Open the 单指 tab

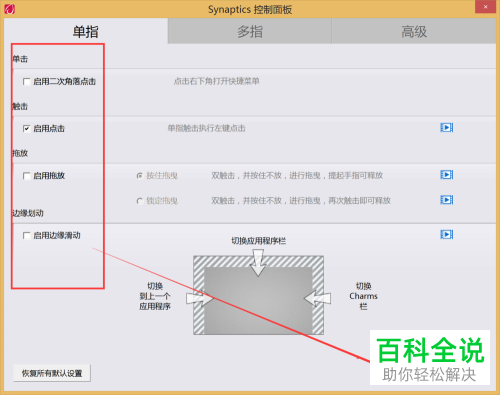coord(86,32)
